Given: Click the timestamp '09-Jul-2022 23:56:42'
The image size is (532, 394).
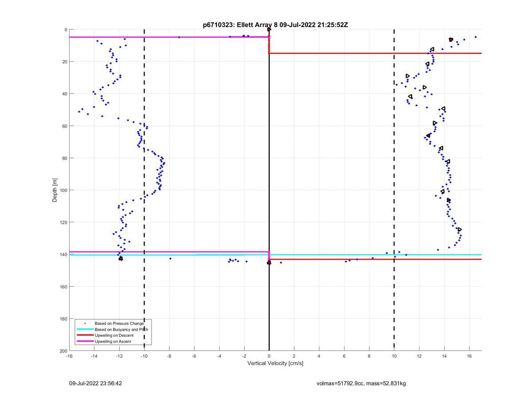Looking at the screenshot, I should pos(95,383).
